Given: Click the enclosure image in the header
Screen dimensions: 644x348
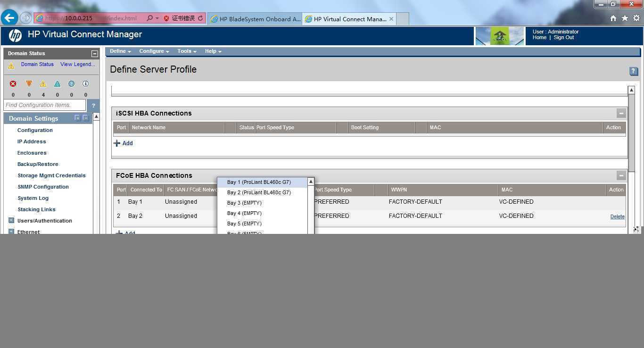Looking at the screenshot, I should (x=500, y=36).
